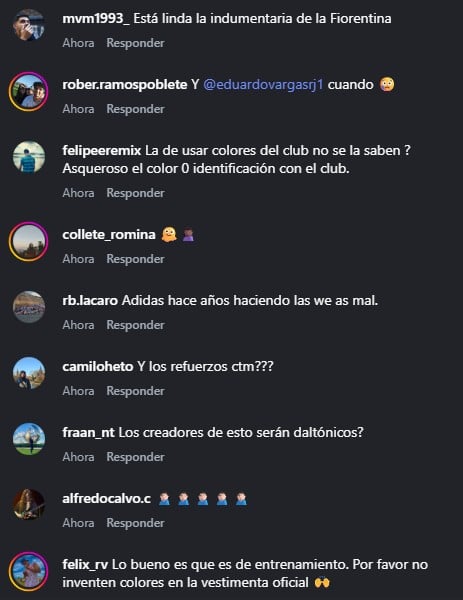View felix_rv story ring avatar
Screen dimensions: 463x600
[x=29, y=571]
